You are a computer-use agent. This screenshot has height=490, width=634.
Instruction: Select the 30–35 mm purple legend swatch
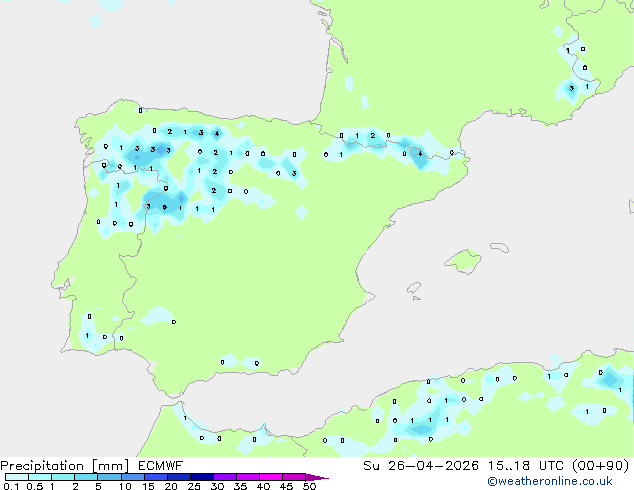[x=224, y=477]
